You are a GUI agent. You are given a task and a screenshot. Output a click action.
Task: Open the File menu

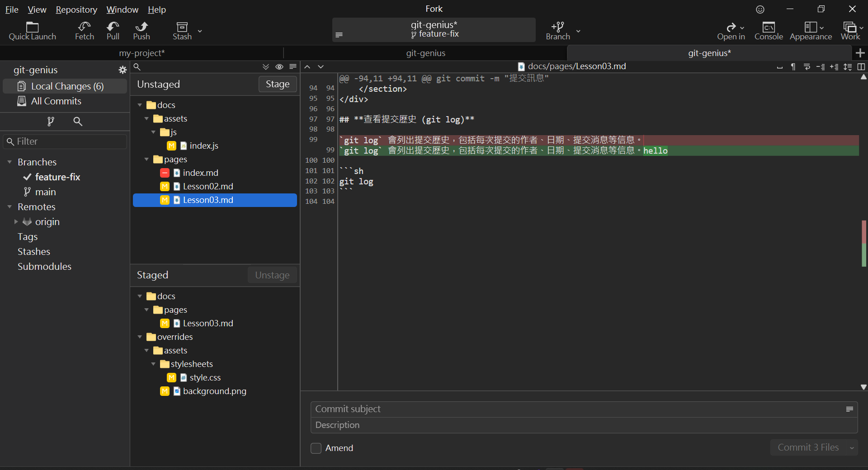[12, 9]
